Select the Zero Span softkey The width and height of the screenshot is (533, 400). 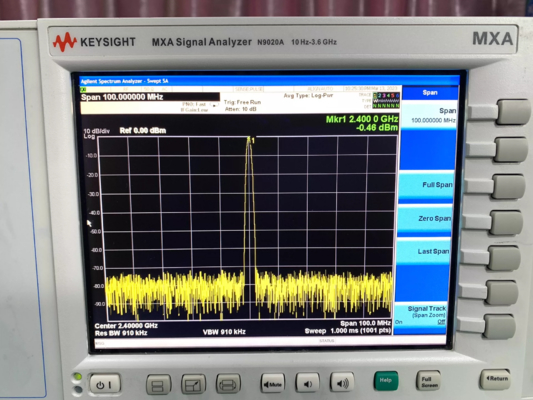[425, 219]
